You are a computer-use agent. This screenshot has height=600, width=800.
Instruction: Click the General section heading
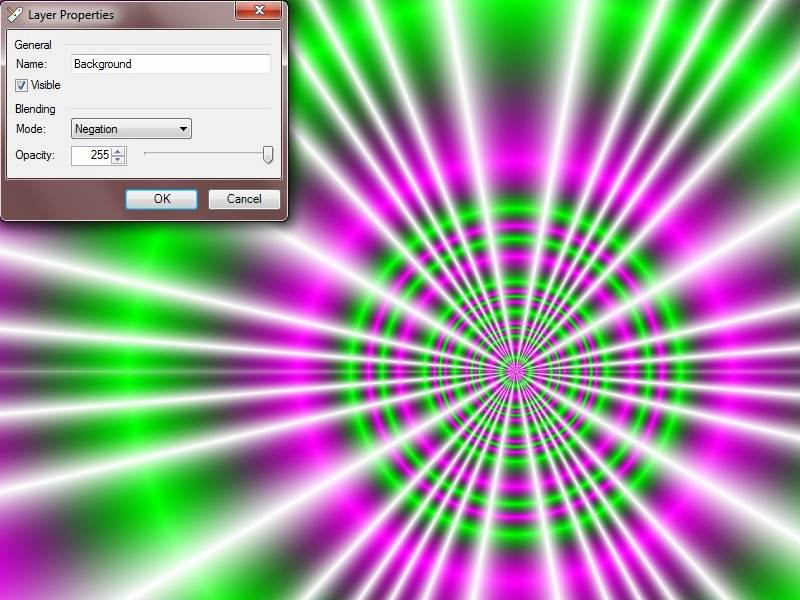click(33, 45)
